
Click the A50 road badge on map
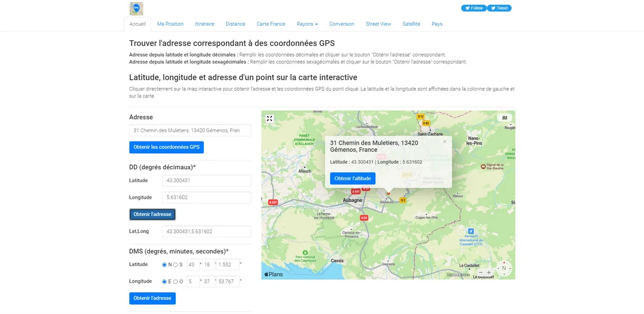[x=364, y=218]
